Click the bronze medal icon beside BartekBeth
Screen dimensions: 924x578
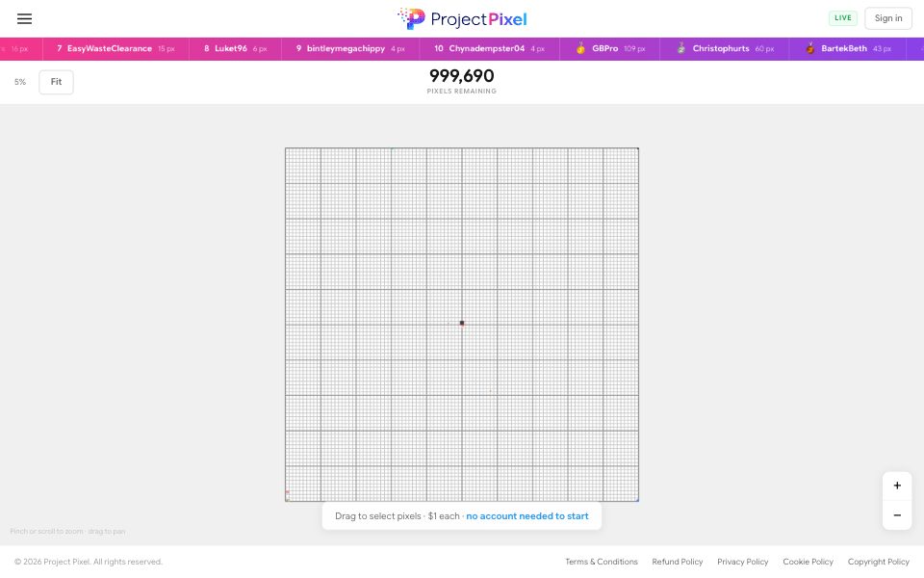tap(810, 48)
